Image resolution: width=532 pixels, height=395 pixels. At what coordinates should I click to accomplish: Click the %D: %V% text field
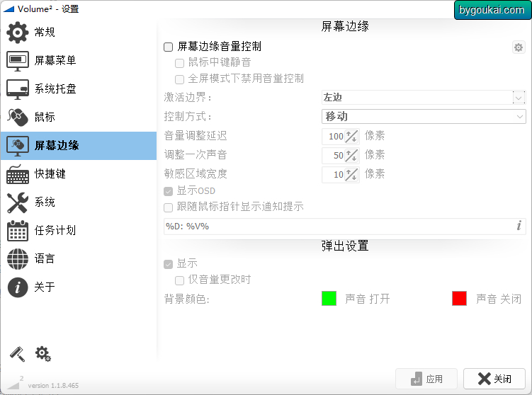[x=345, y=227]
